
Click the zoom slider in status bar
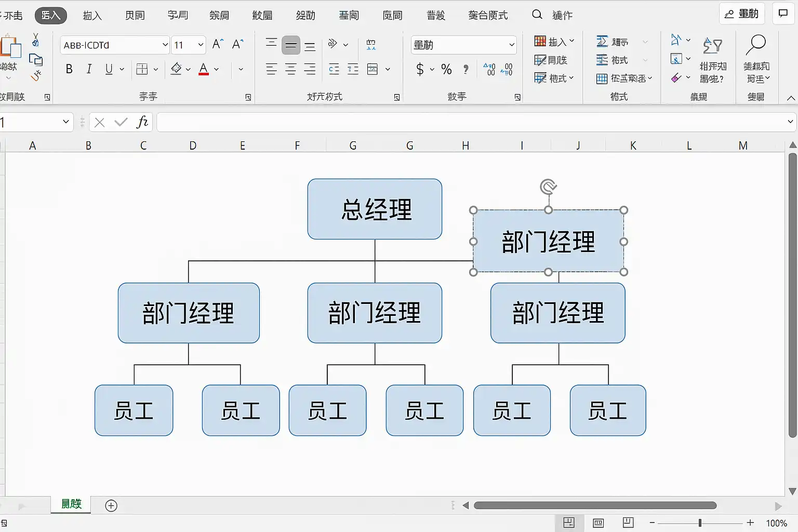coord(700,523)
